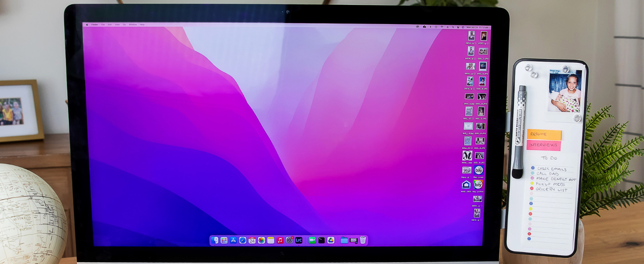
Task: Select the Bay app icon on the desktop
Action: 479,170
